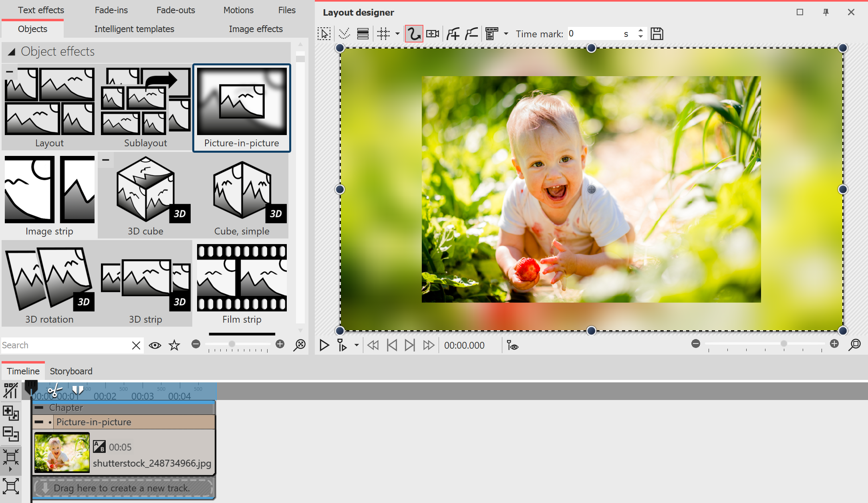
Task: Click the add-object icon beside the timeline
Action: 11,414
